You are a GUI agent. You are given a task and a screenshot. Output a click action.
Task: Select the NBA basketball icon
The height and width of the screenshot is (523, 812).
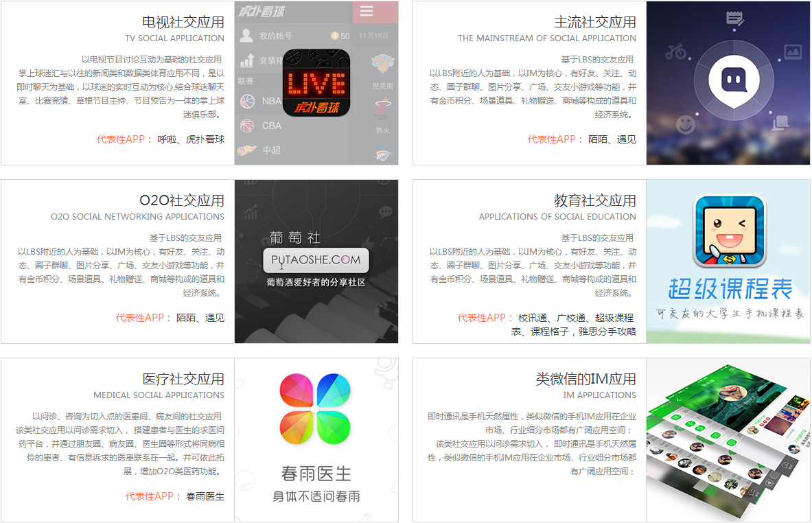[x=247, y=101]
